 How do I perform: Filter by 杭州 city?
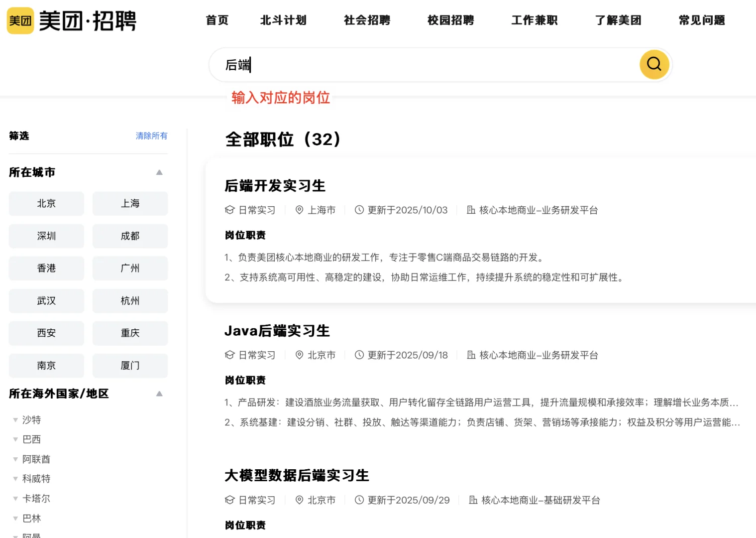point(130,301)
